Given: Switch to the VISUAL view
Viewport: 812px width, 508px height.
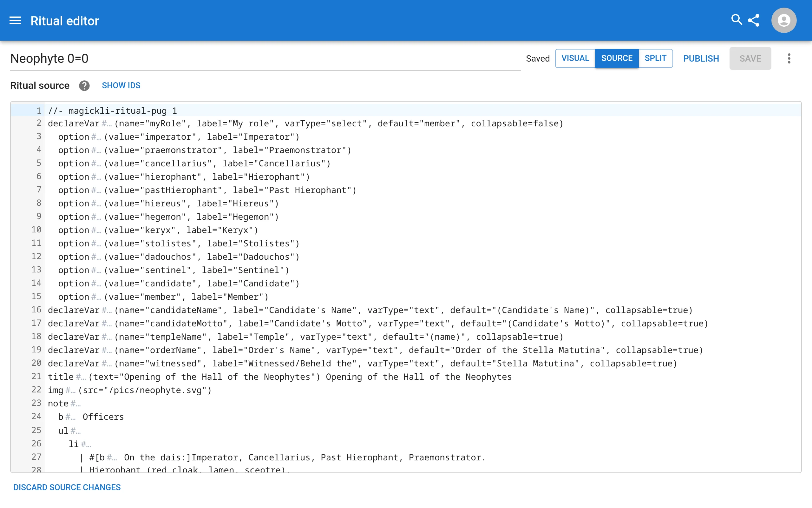Looking at the screenshot, I should [575, 58].
